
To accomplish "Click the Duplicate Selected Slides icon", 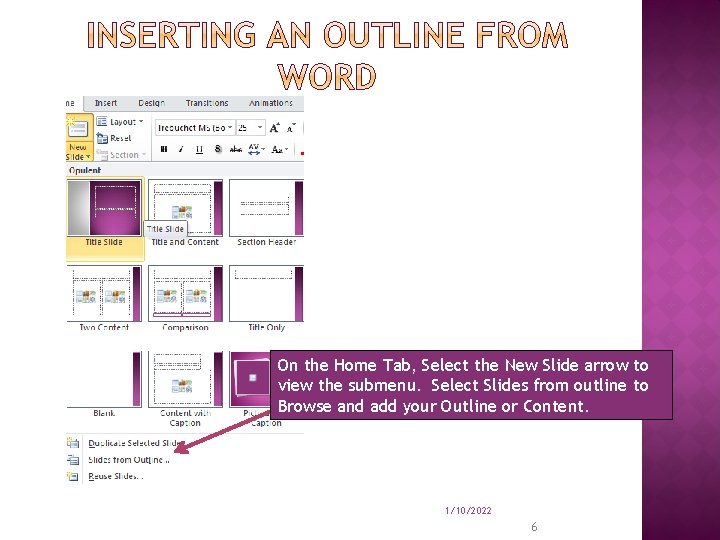I will [x=73, y=443].
